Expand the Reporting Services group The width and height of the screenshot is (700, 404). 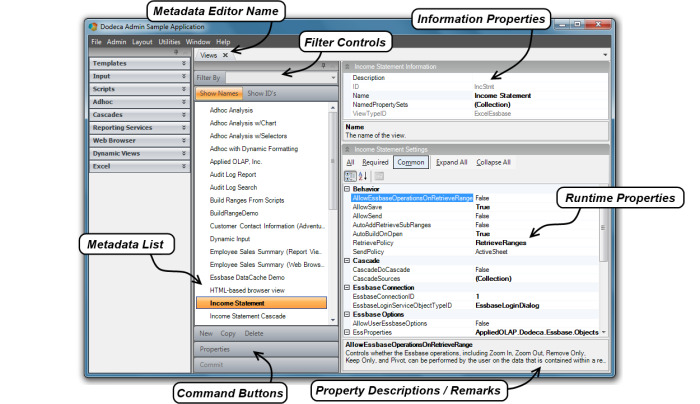139,128
